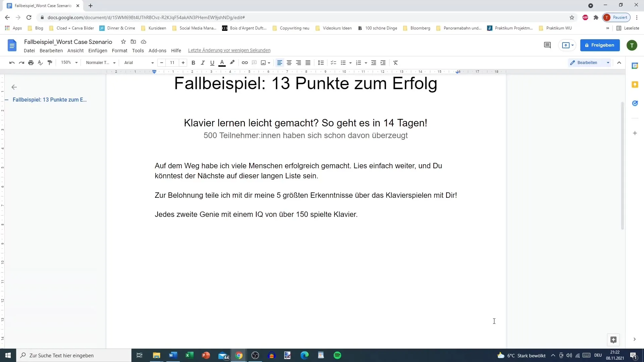Open the Add-ons menu
Viewport: 644px width, 362px height.
(x=157, y=51)
